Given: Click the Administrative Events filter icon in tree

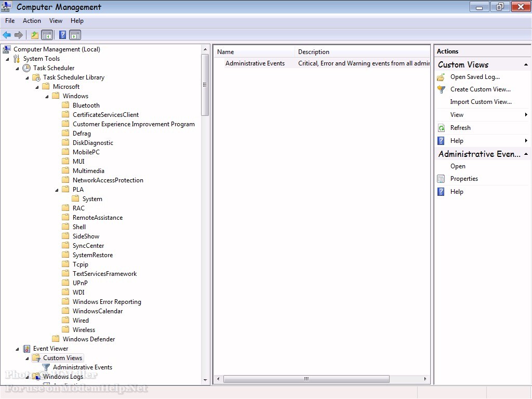Looking at the screenshot, I should click(46, 367).
